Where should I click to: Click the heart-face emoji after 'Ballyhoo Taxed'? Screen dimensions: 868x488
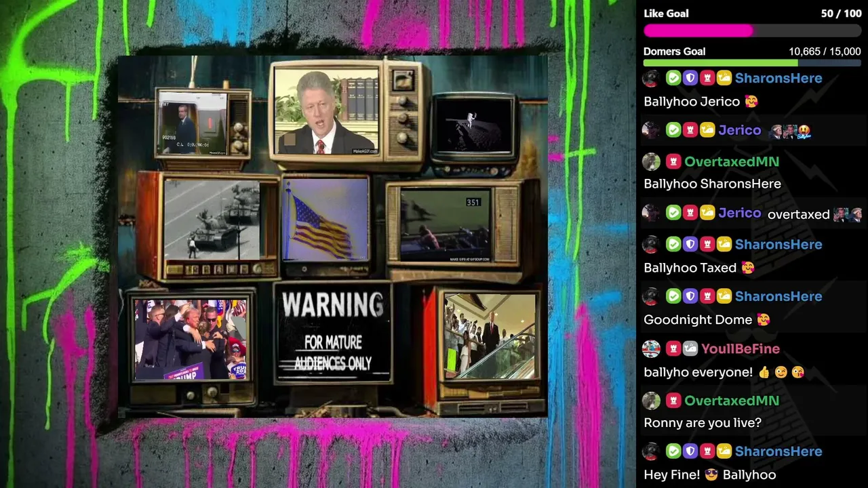748,268
